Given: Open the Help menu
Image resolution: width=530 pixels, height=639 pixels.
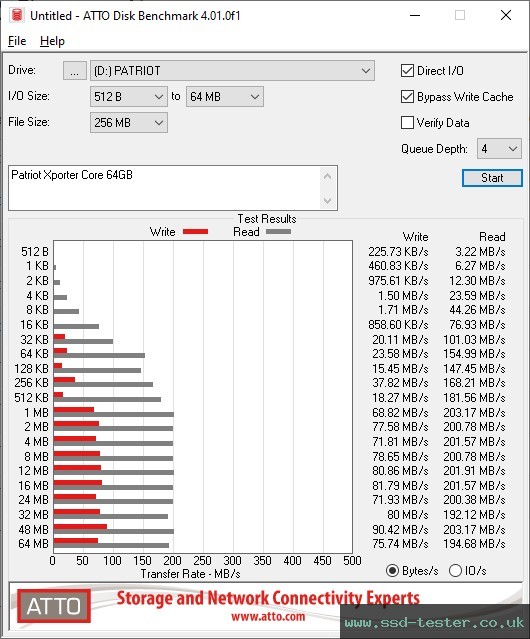Looking at the screenshot, I should [52, 41].
